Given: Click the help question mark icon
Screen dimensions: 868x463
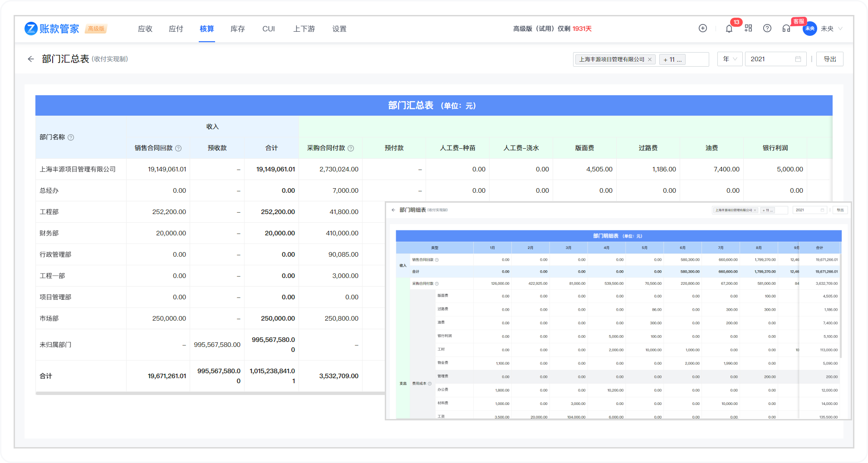Looking at the screenshot, I should coord(767,28).
